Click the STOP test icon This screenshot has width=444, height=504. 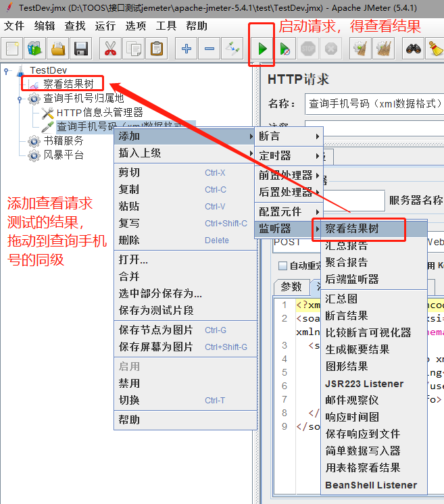(x=308, y=49)
